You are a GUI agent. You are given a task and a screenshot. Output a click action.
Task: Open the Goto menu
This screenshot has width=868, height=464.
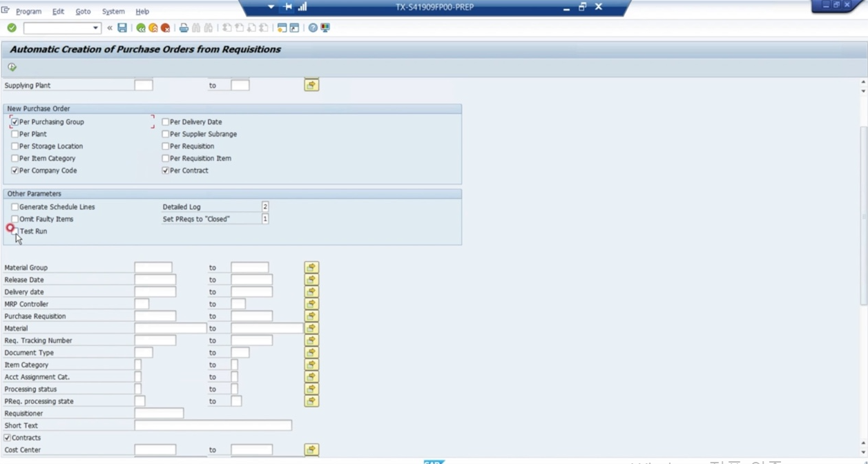tap(83, 12)
